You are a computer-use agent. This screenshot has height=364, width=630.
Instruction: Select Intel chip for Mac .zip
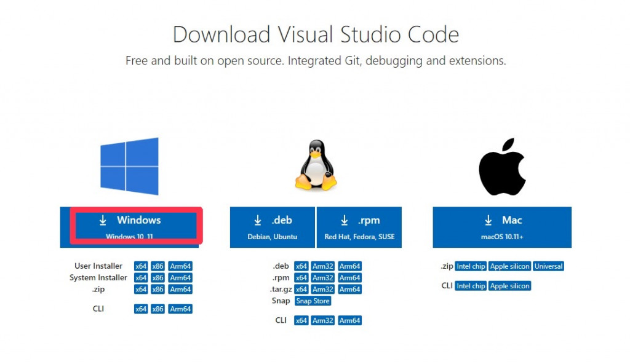pos(471,266)
